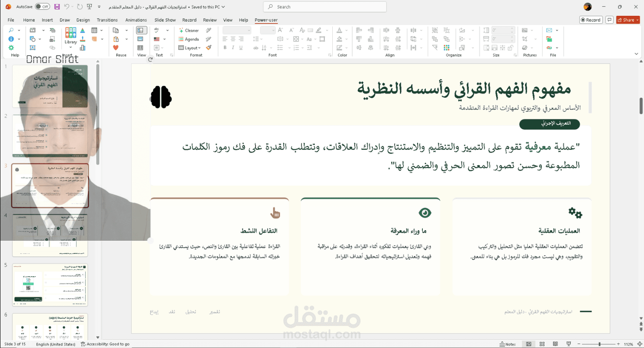
Task: Click the blue info icon in Help group
Action: (x=11, y=39)
